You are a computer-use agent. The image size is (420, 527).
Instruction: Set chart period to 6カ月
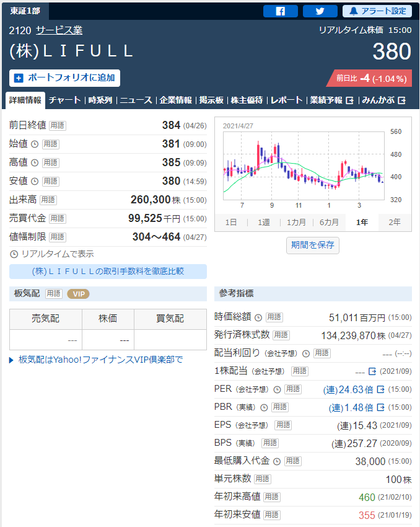(x=329, y=223)
